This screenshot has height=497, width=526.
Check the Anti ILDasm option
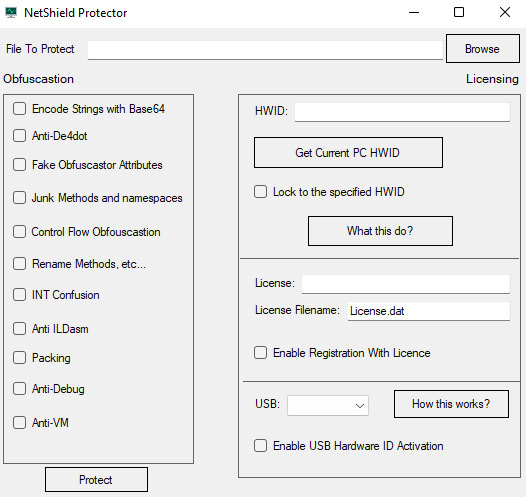click(x=19, y=329)
